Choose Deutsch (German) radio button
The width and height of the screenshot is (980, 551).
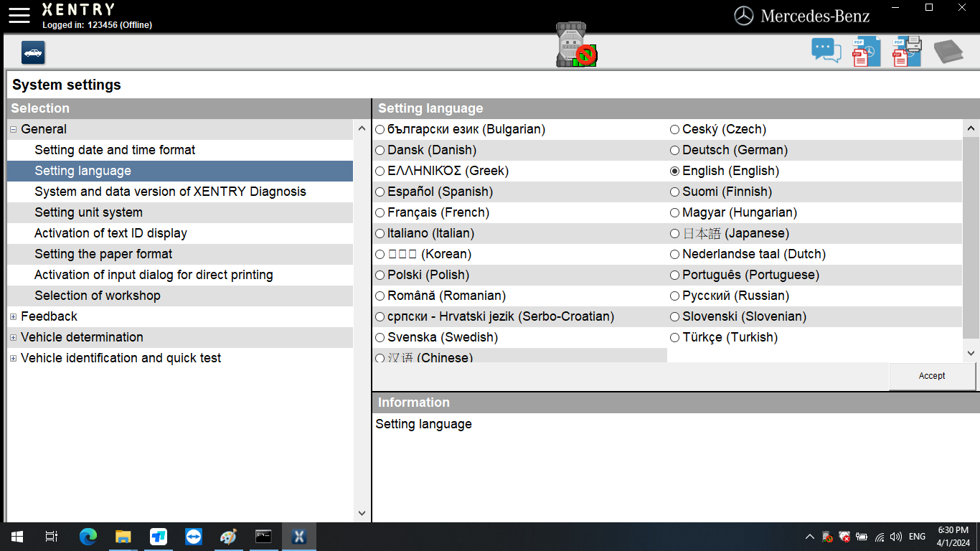[674, 151]
